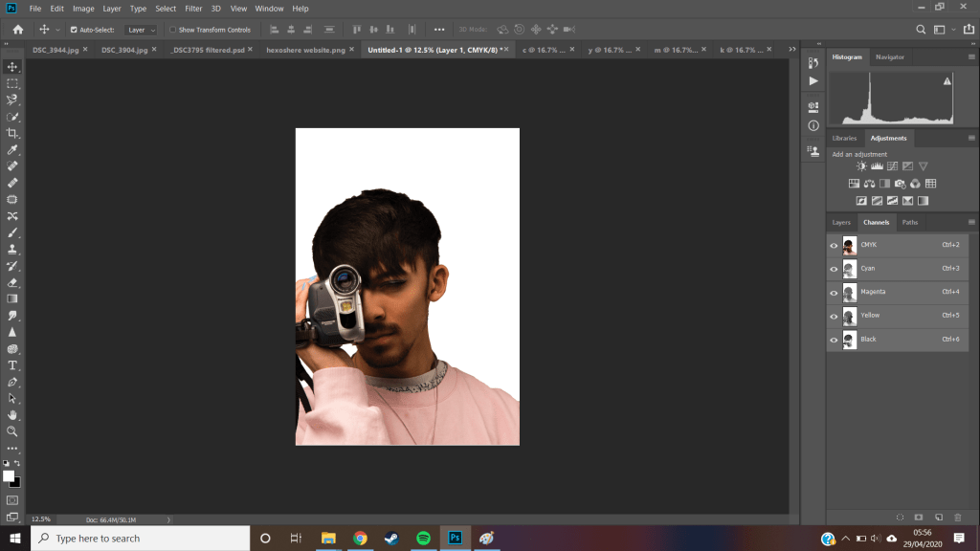Click the foreground color swatch
980x551 pixels.
pyautogui.click(x=9, y=475)
